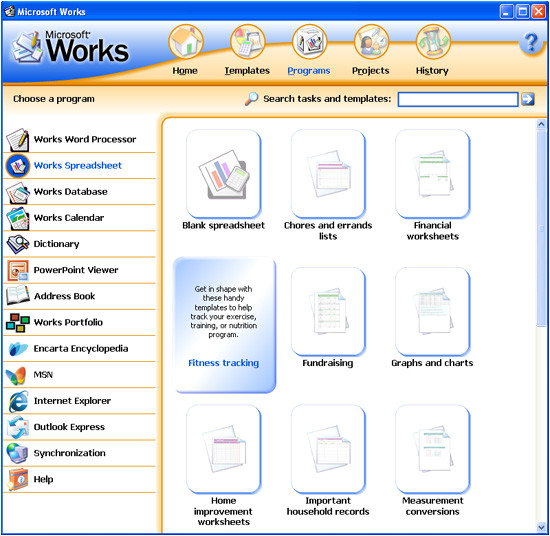The image size is (550, 536).
Task: Launch Internet Explorer icon
Action: tap(18, 401)
